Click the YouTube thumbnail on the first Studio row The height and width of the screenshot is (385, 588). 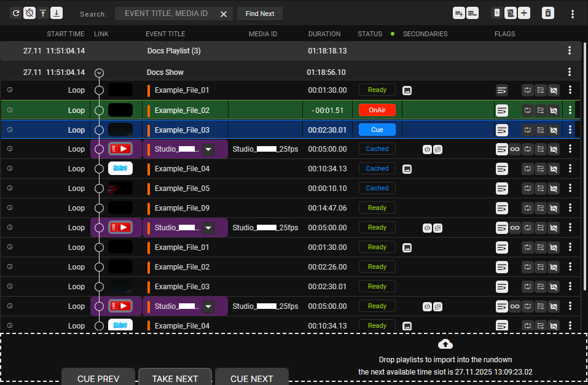click(x=120, y=149)
